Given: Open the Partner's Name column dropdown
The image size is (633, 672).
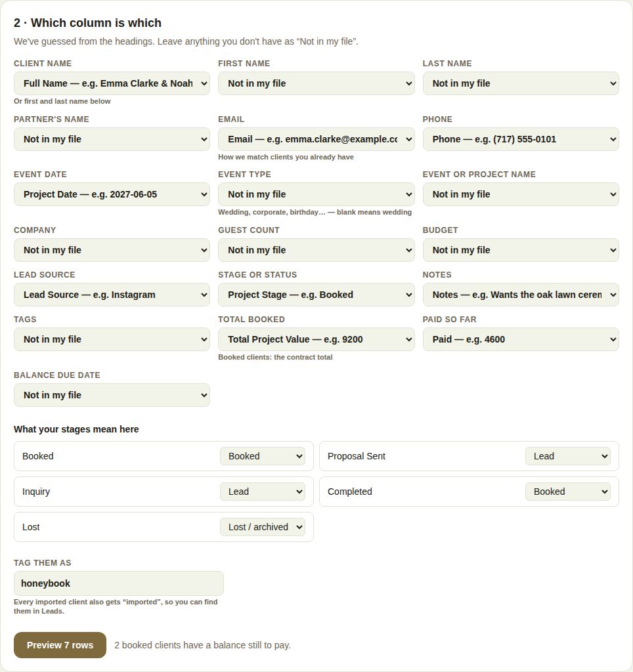Looking at the screenshot, I should click(112, 139).
